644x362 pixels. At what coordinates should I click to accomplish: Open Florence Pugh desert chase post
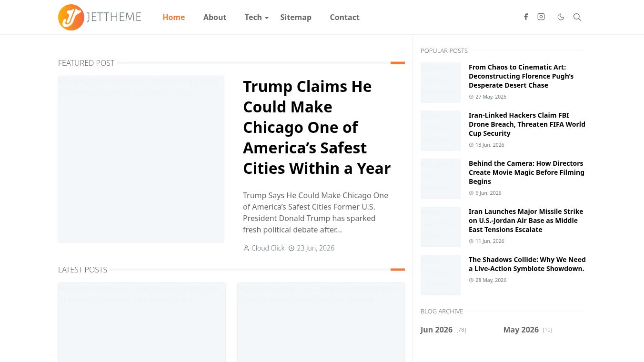(521, 76)
